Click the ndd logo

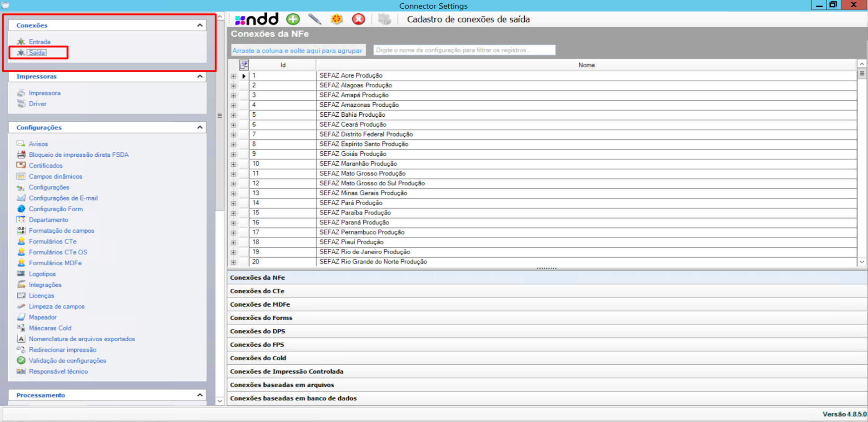click(256, 19)
